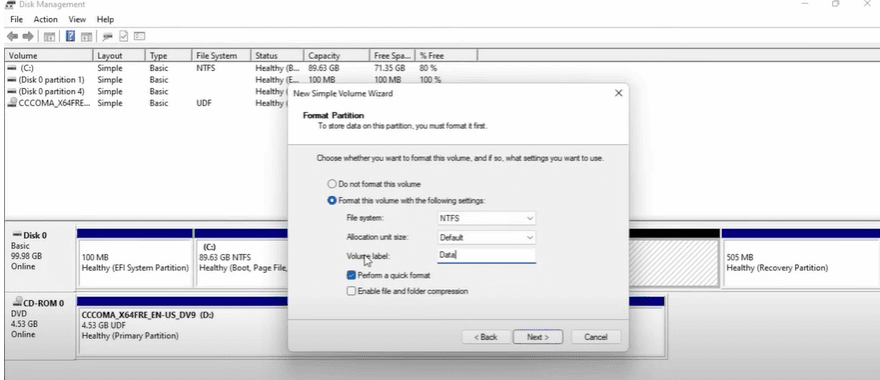The width and height of the screenshot is (880, 380).
Task: Click the 'UDF' file system cell
Action: click(204, 103)
